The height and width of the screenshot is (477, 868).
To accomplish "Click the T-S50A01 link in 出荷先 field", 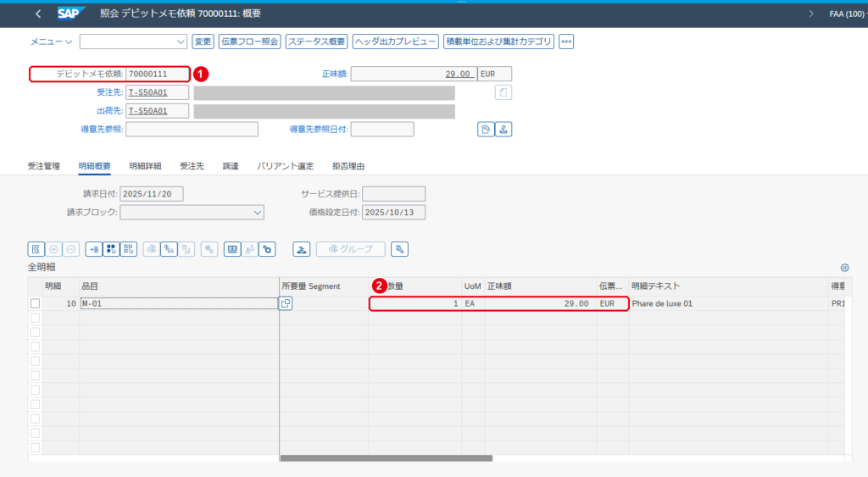I will pyautogui.click(x=147, y=111).
